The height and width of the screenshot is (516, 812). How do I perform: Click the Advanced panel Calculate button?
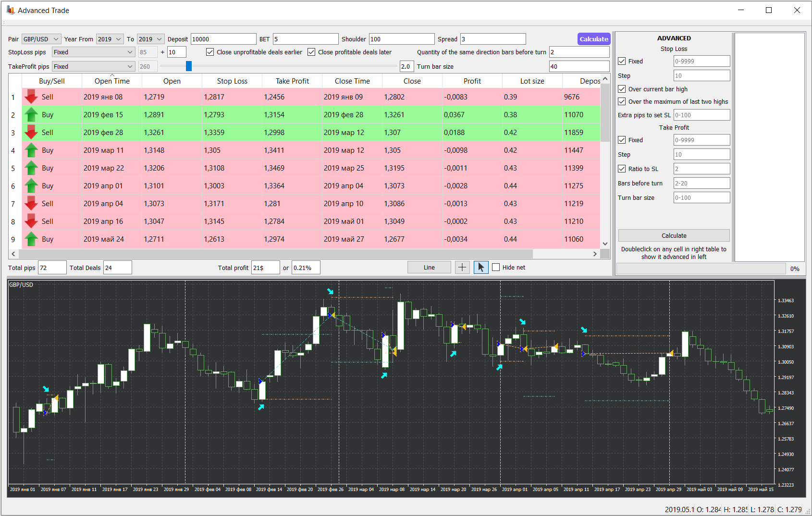(x=674, y=235)
